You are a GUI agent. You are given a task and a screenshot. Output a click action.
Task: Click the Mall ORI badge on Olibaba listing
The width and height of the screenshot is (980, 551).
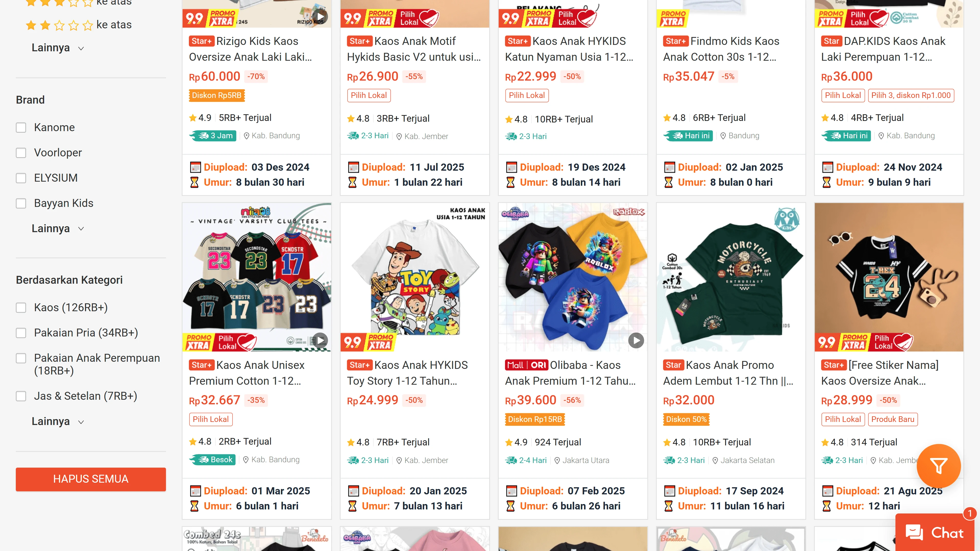pyautogui.click(x=526, y=365)
